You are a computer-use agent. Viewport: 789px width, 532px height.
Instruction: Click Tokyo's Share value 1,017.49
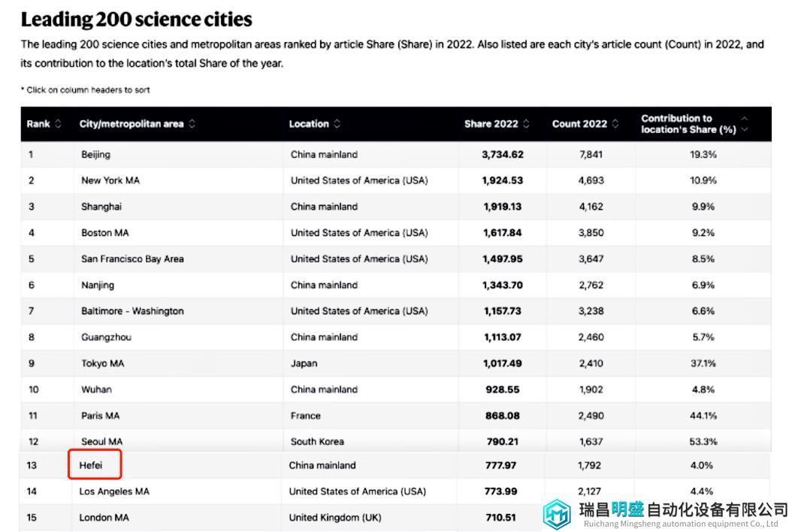coord(502,364)
